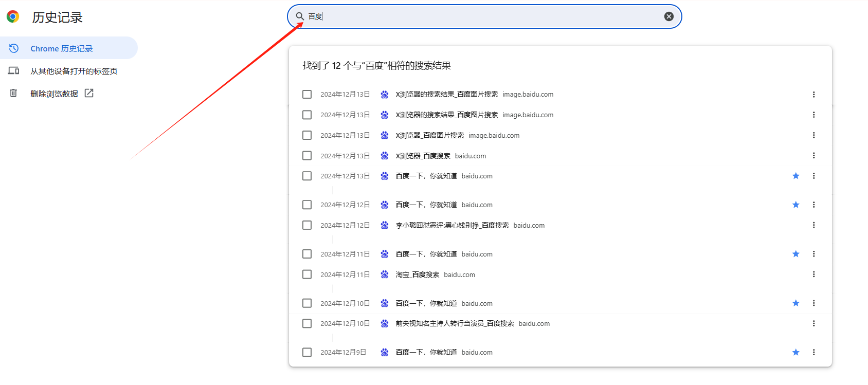The image size is (868, 385).
Task: Click the external-link icon after 删除浏览数据
Action: click(89, 93)
